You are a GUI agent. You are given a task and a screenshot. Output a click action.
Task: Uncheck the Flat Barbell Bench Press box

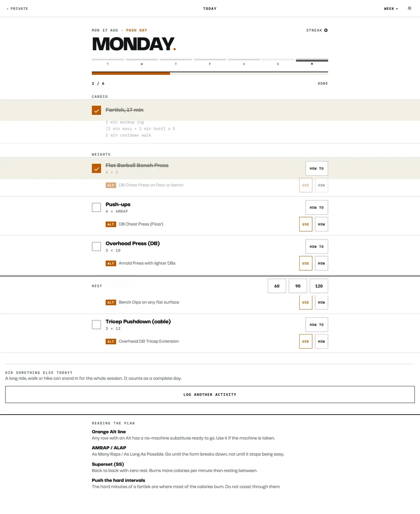click(x=96, y=168)
